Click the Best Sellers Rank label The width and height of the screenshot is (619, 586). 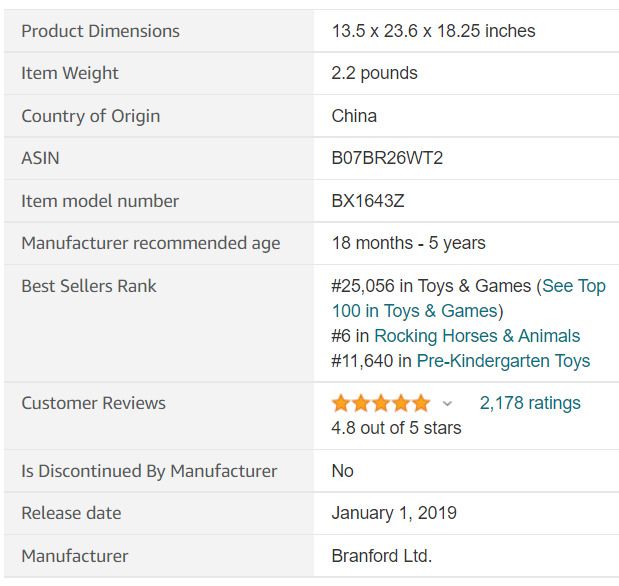89,286
